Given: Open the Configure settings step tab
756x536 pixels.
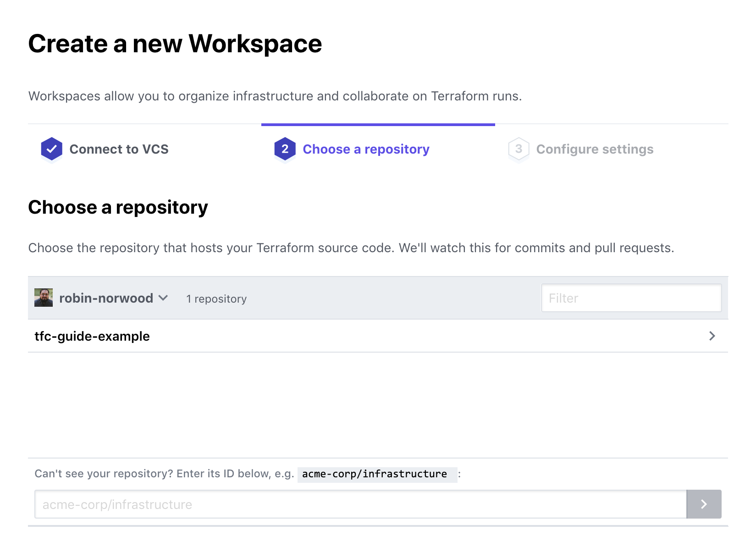Looking at the screenshot, I should tap(595, 149).
